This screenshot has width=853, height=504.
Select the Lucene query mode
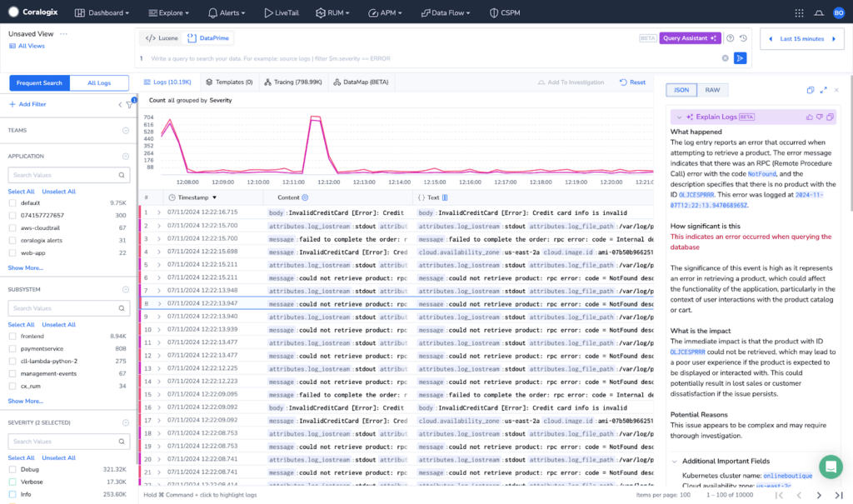pos(162,38)
